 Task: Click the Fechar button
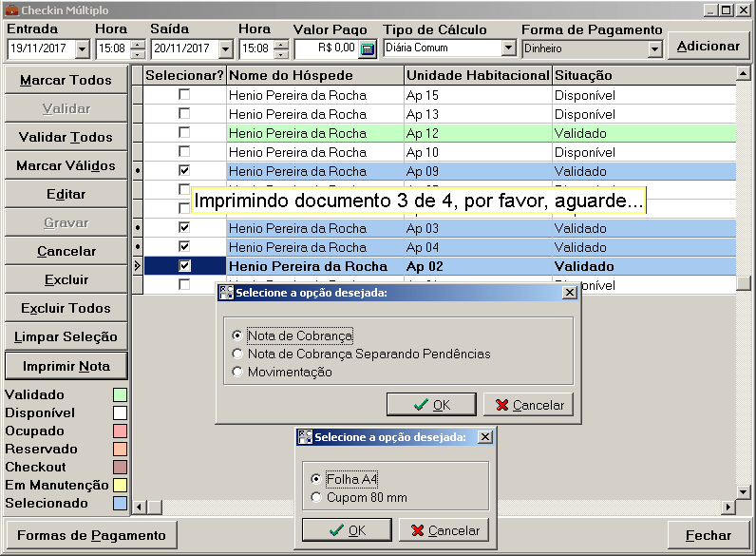tap(709, 535)
